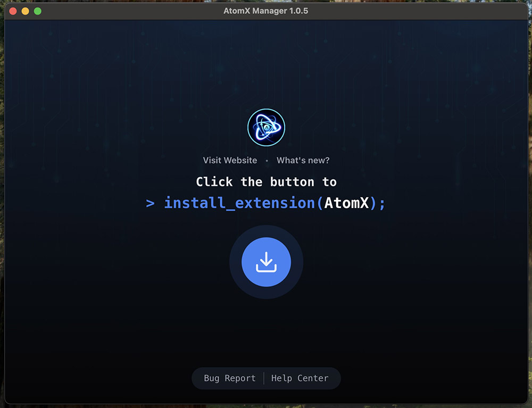Select the install_extension(AtomX) command text

tap(266, 203)
